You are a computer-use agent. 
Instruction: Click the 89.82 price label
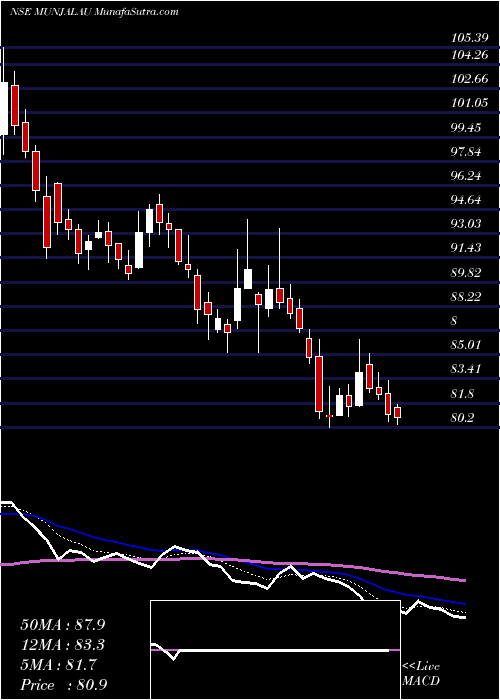tap(466, 272)
